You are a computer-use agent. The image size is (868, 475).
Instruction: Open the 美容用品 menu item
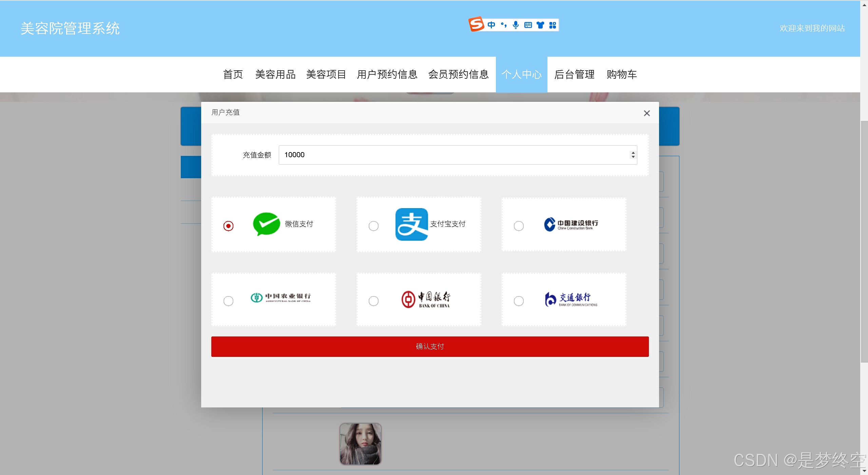tap(275, 74)
